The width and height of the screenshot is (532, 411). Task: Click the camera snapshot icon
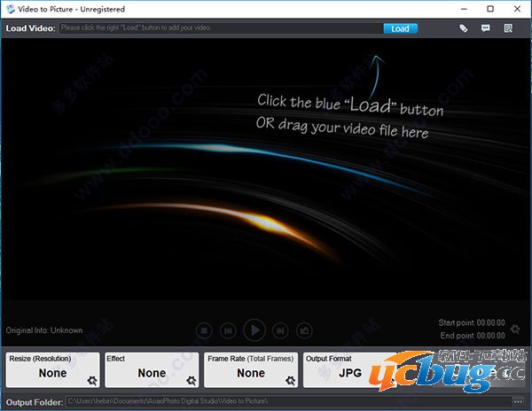[x=304, y=330]
